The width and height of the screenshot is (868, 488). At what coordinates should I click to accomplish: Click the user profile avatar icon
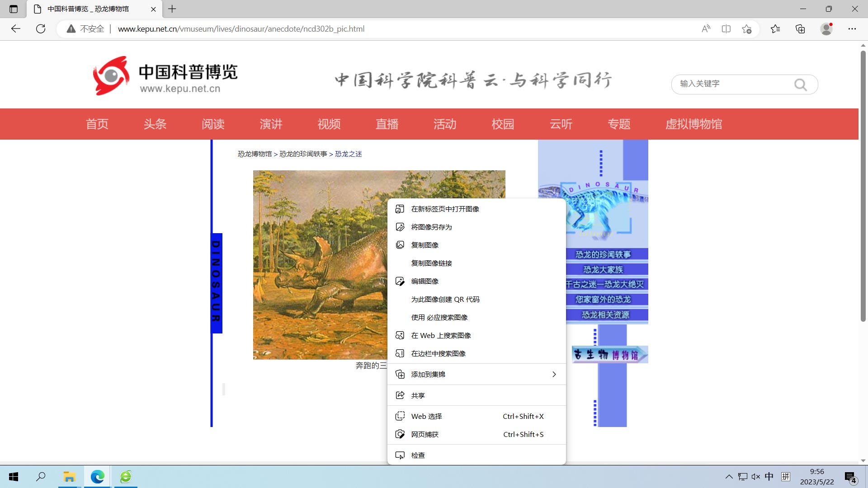(x=826, y=29)
